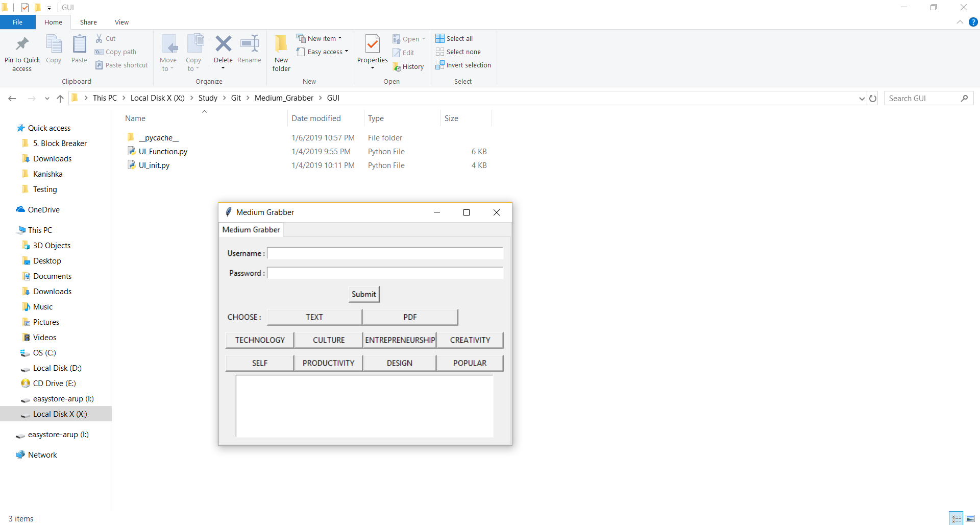
Task: Select the __pycache__ folder
Action: pyautogui.click(x=159, y=138)
